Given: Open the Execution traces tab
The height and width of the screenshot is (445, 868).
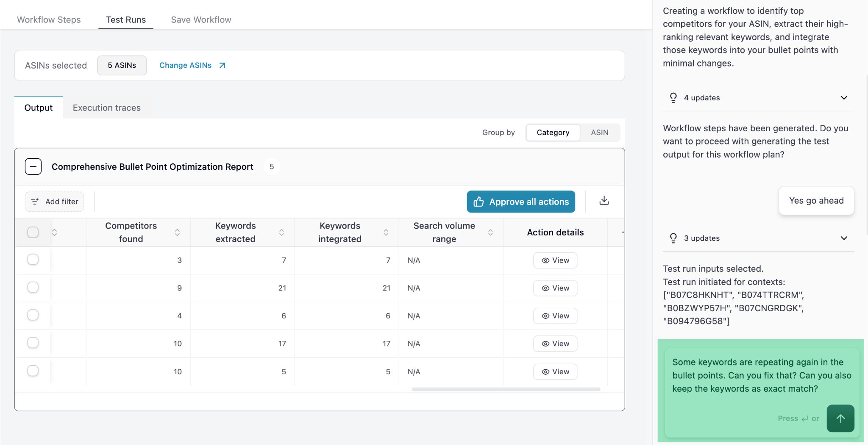Looking at the screenshot, I should coord(106,108).
